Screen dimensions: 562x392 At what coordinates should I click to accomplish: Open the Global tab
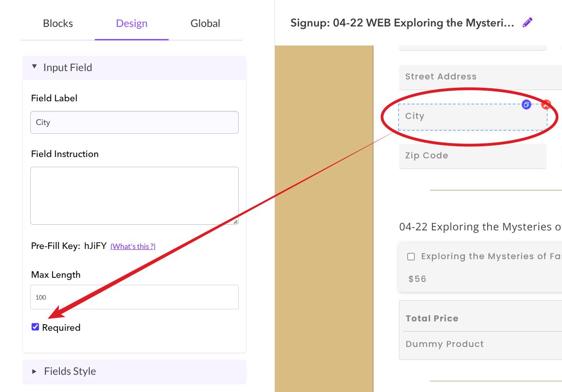pyautogui.click(x=205, y=24)
